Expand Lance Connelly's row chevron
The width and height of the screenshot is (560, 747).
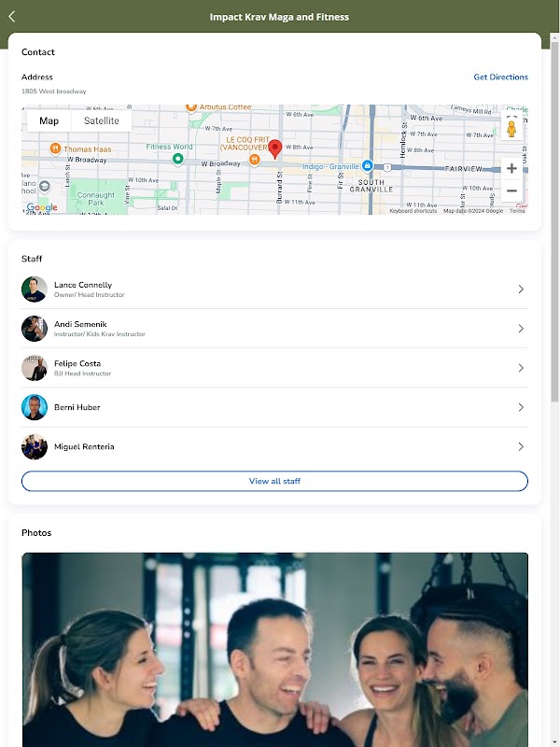[x=521, y=289]
